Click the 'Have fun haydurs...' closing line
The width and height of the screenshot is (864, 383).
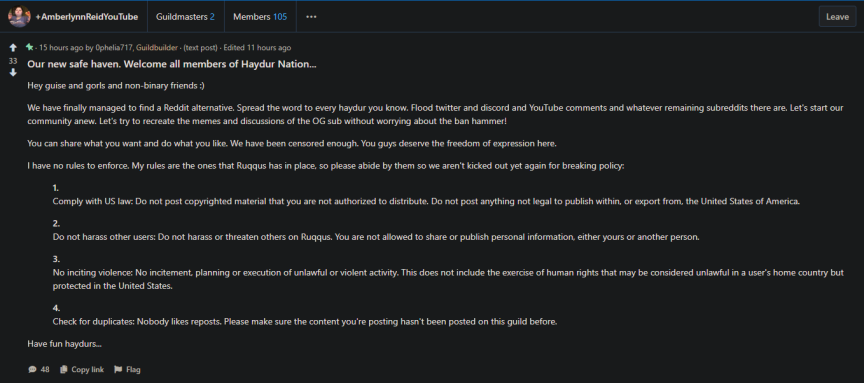64,344
